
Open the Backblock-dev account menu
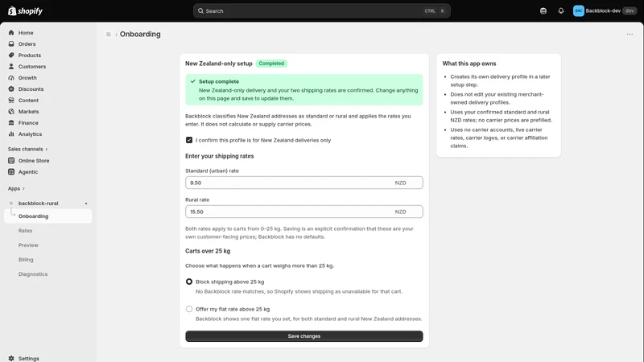click(605, 11)
